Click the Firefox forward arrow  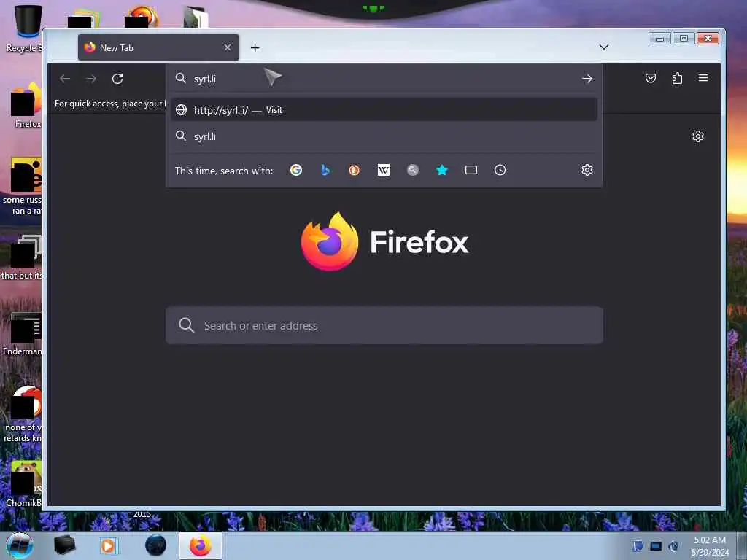[x=91, y=79]
